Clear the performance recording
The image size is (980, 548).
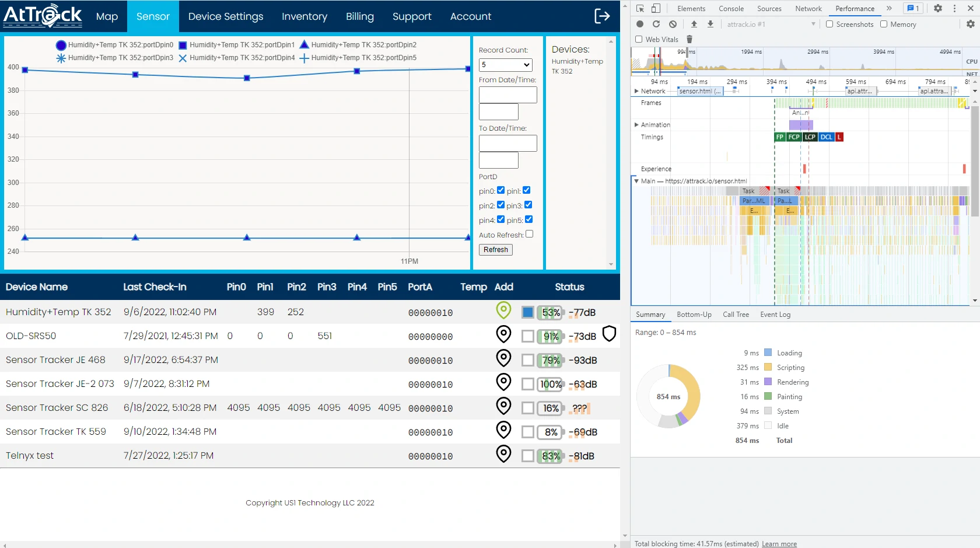[673, 24]
